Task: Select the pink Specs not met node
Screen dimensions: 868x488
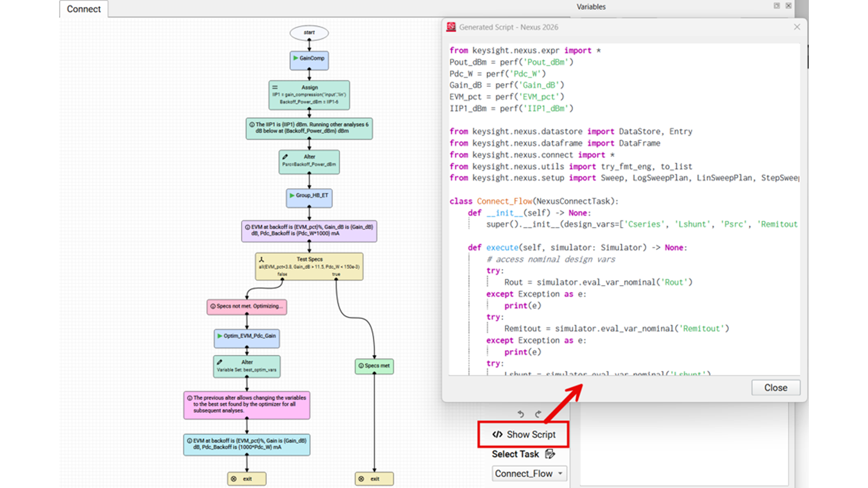Action: [x=247, y=306]
